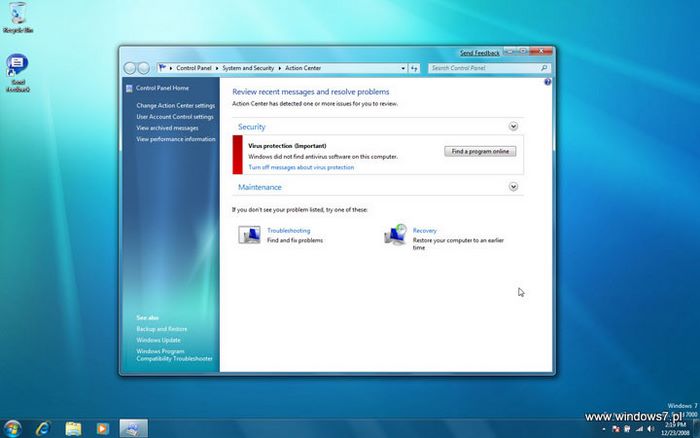The width and height of the screenshot is (700, 438).
Task: Open the blue Help question mark
Action: [x=547, y=82]
